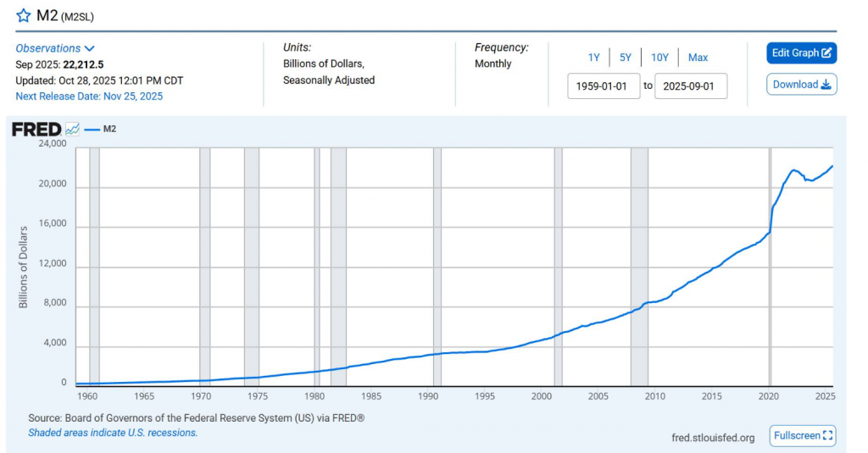Click the blue M2 legend line marker
868x453 pixels.
(x=92, y=130)
